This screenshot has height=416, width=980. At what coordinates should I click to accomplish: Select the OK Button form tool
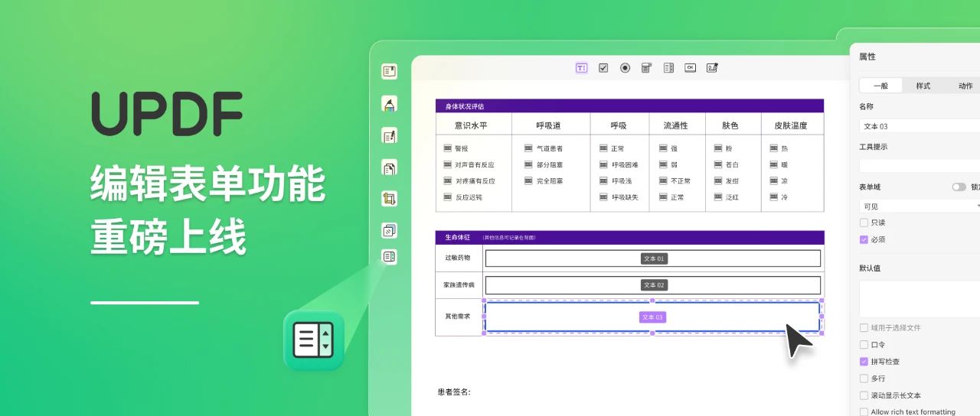tap(690, 68)
